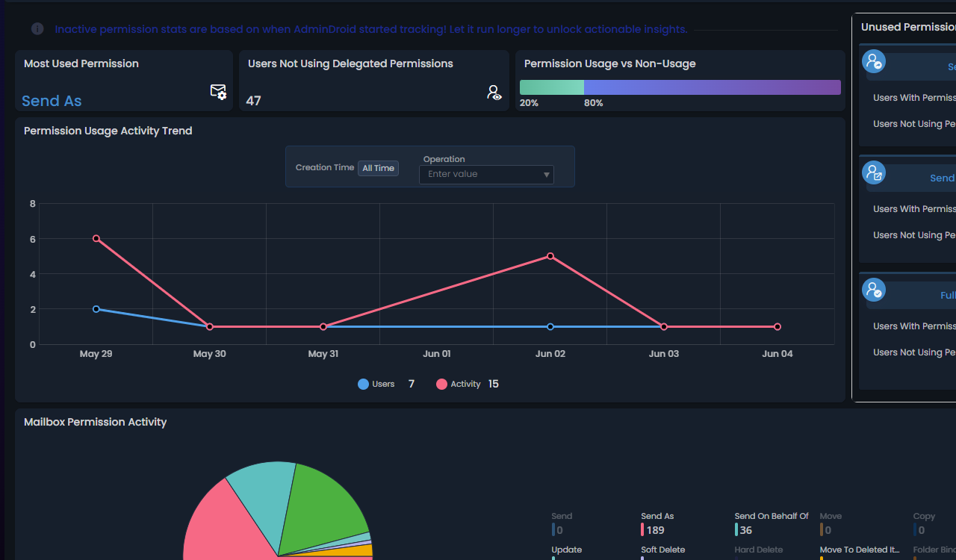The image size is (956, 560).
Task: Toggle Send As entry in pie legend
Action: (x=657, y=516)
